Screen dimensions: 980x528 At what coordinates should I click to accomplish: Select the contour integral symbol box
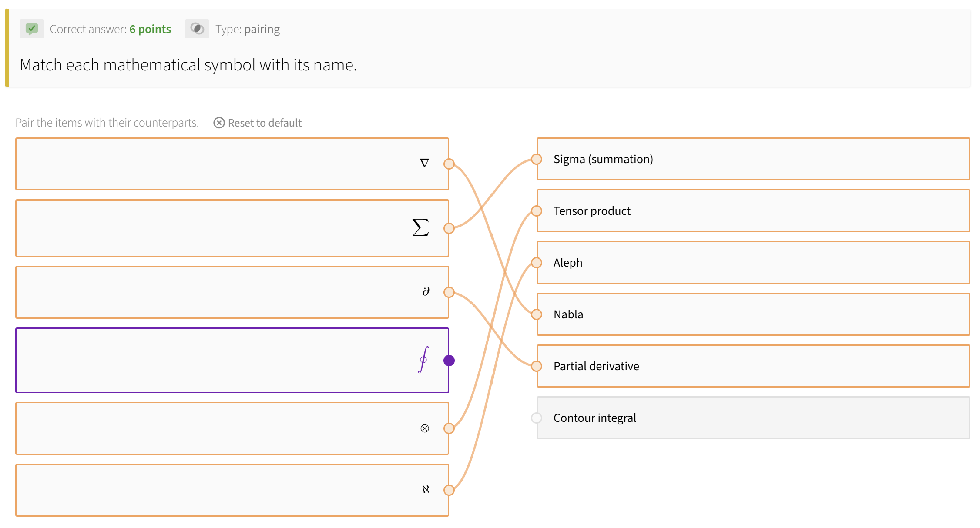pyautogui.click(x=232, y=360)
